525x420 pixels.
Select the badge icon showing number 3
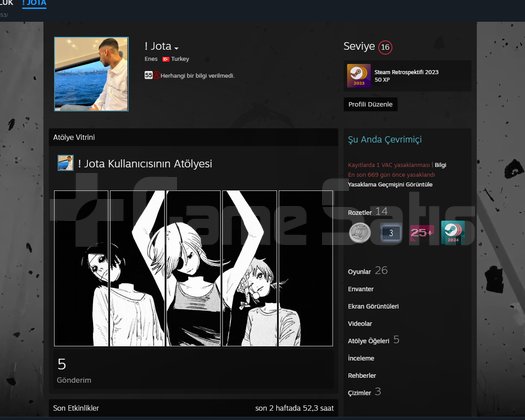coord(390,233)
